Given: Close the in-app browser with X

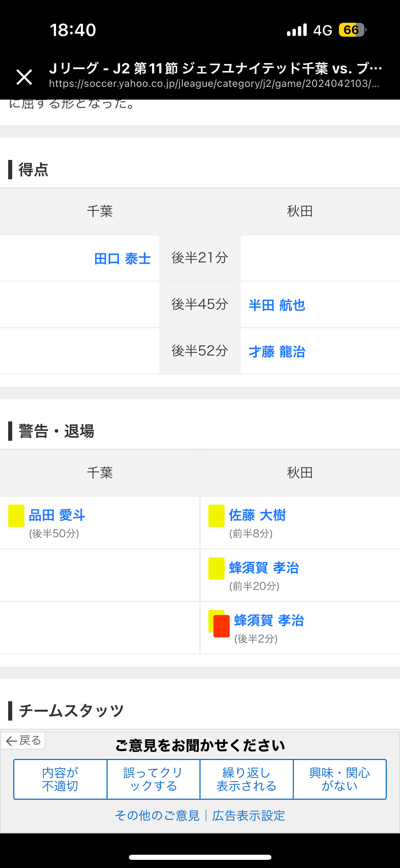Looking at the screenshot, I should click(x=24, y=77).
